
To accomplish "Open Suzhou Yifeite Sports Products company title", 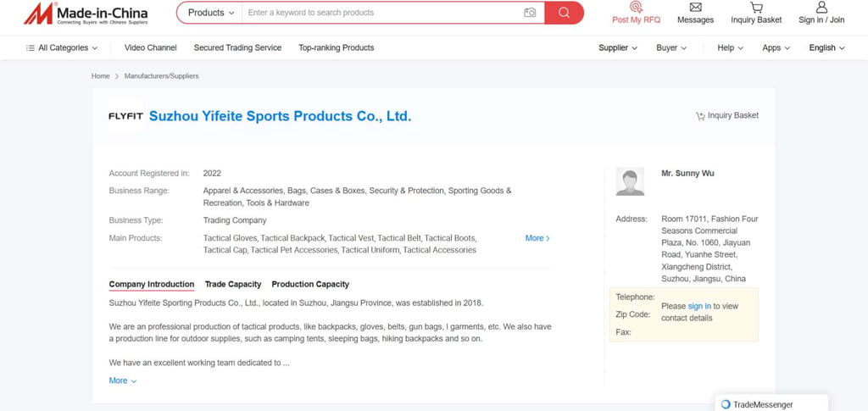I will pos(280,116).
